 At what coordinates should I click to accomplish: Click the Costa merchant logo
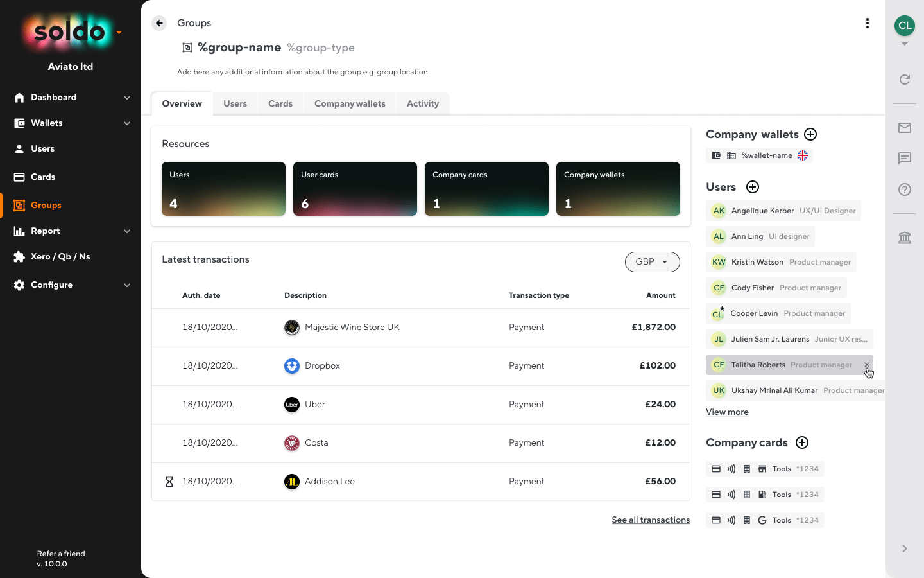(x=292, y=443)
